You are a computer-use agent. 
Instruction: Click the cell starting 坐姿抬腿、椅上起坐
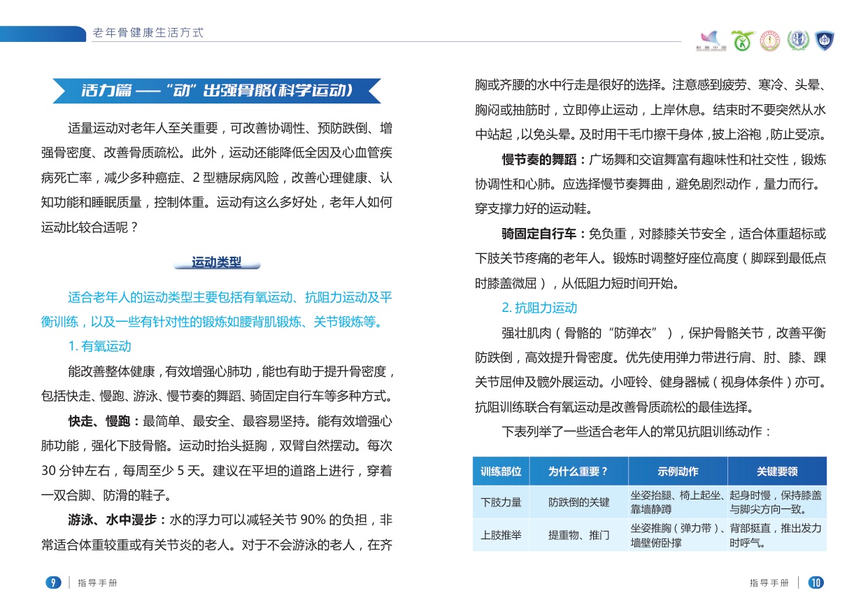coord(678,502)
